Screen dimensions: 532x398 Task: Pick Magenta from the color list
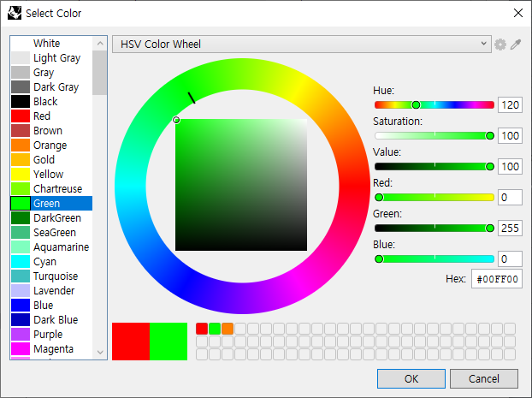(x=51, y=348)
